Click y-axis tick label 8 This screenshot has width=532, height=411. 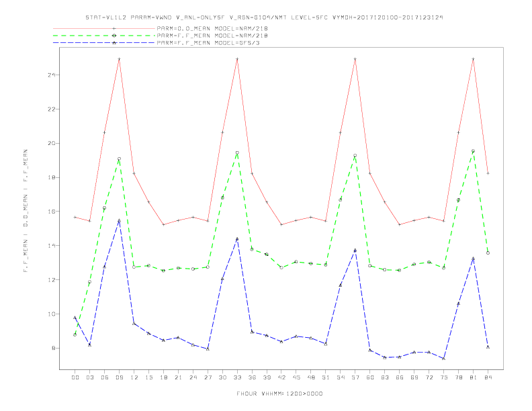click(x=54, y=349)
